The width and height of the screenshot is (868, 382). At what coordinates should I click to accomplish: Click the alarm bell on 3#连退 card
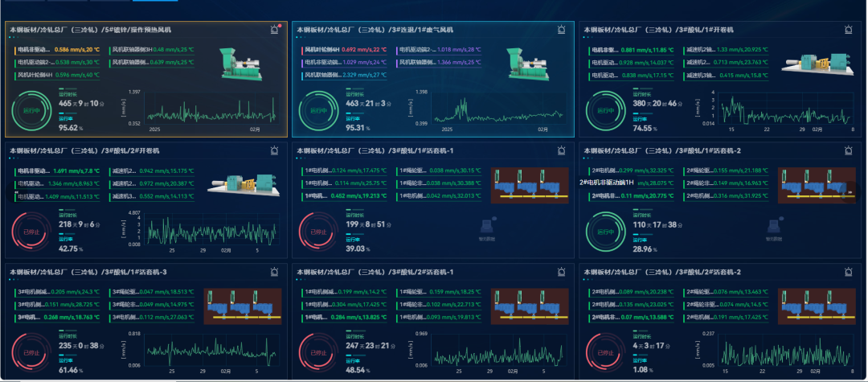[x=561, y=30]
